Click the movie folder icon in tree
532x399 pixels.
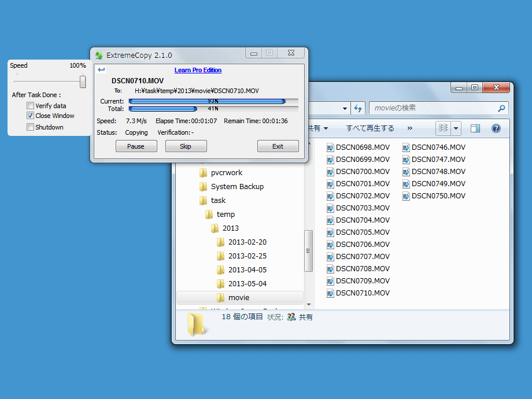tap(220, 298)
